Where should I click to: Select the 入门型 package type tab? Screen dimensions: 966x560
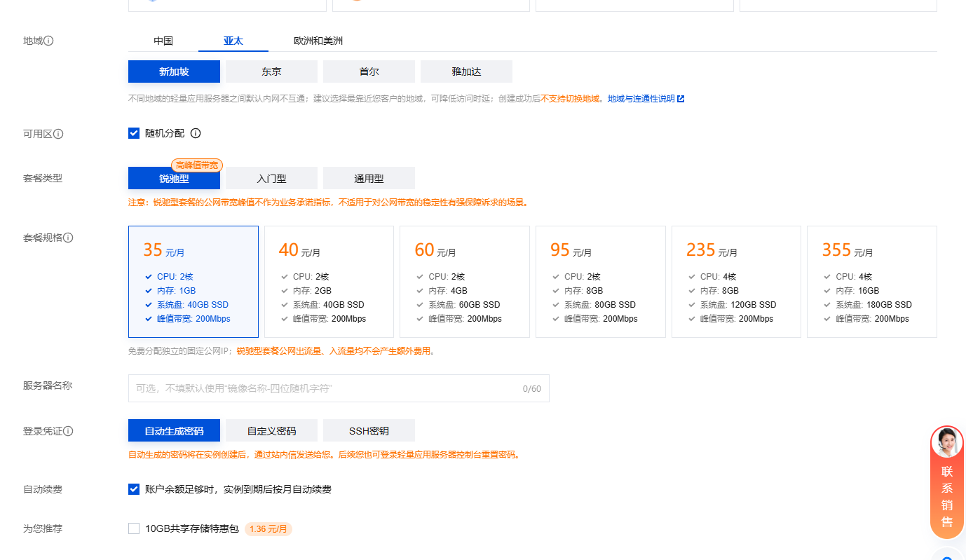(x=271, y=178)
